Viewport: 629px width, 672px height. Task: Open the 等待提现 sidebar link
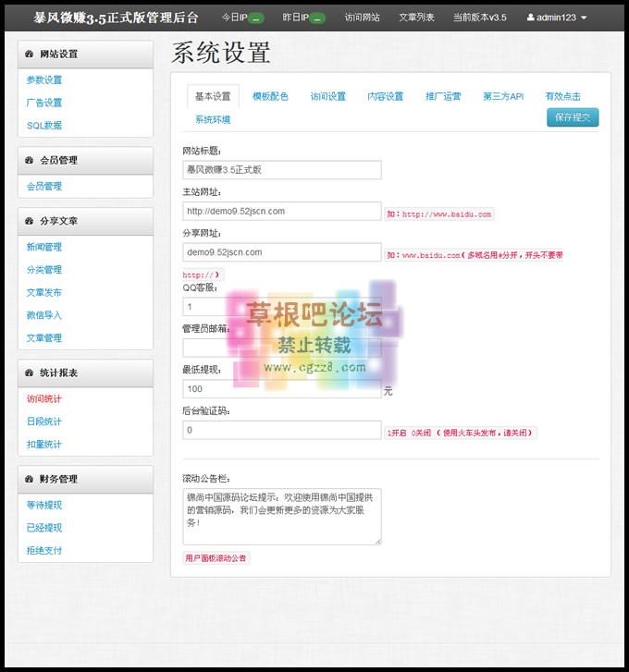click(x=44, y=506)
